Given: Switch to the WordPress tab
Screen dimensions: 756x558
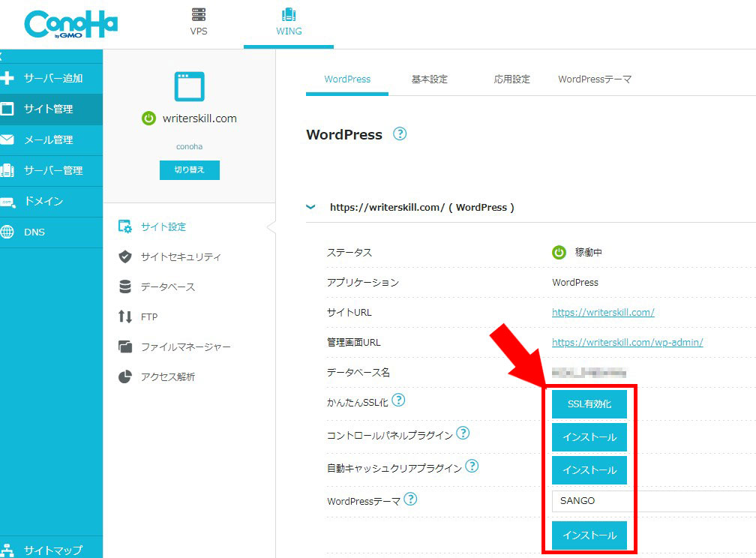Looking at the screenshot, I should tap(347, 79).
